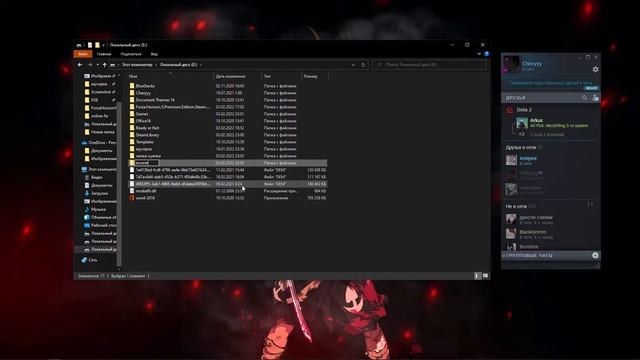This screenshot has height=360, width=640.
Task: Create group chat with the plus icon
Action: tap(595, 255)
